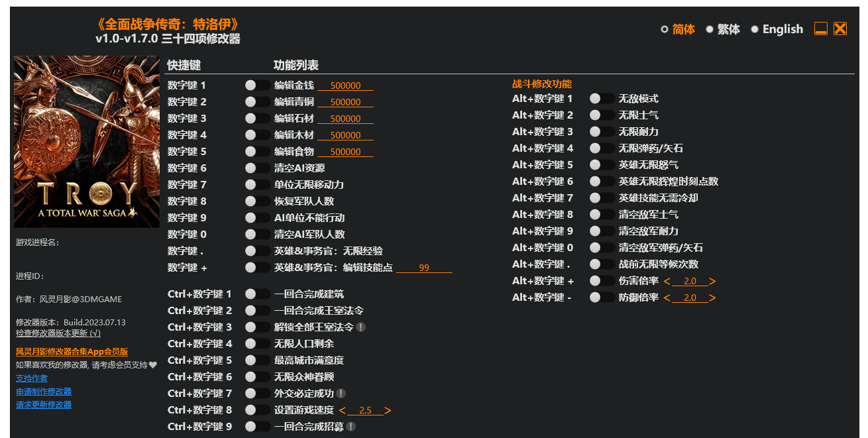Toggle 编辑木材 switch

(x=257, y=135)
